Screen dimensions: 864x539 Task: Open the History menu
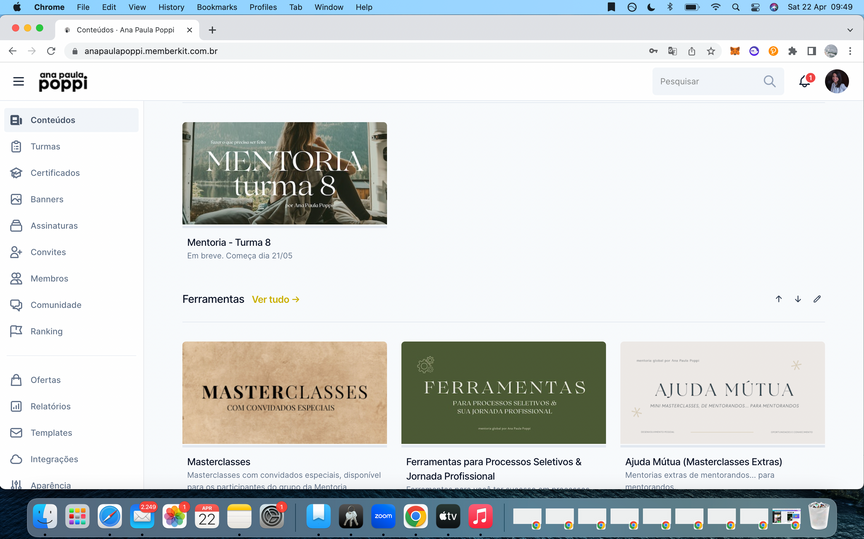pyautogui.click(x=171, y=7)
